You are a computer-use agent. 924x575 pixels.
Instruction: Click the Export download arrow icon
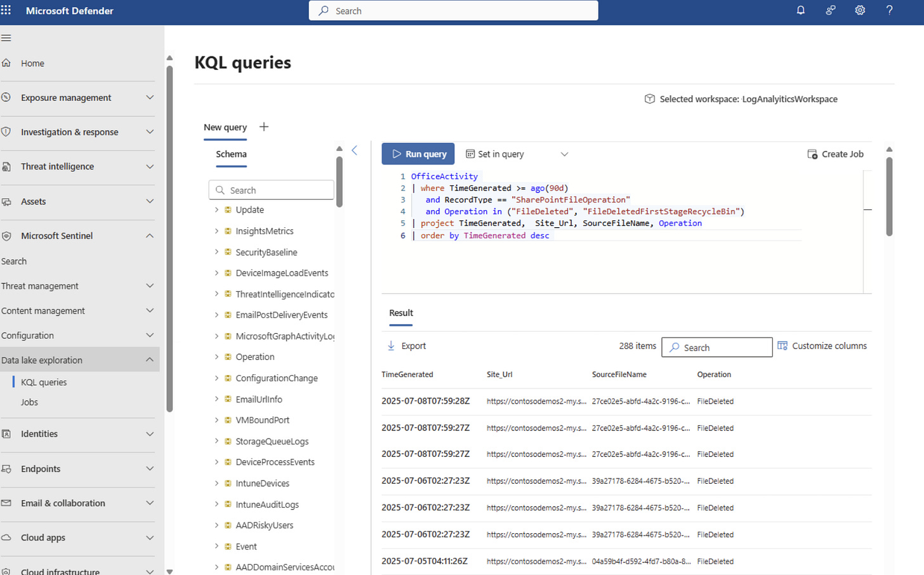(391, 346)
